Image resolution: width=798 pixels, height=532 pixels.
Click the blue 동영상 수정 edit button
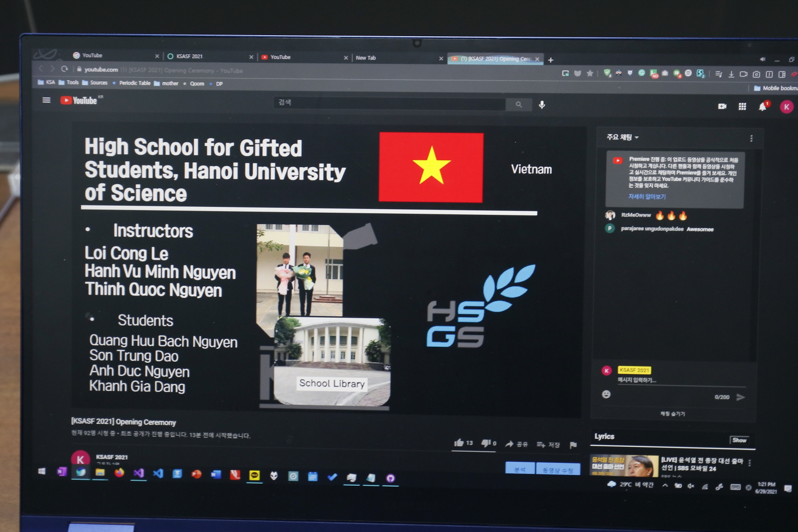(x=558, y=470)
